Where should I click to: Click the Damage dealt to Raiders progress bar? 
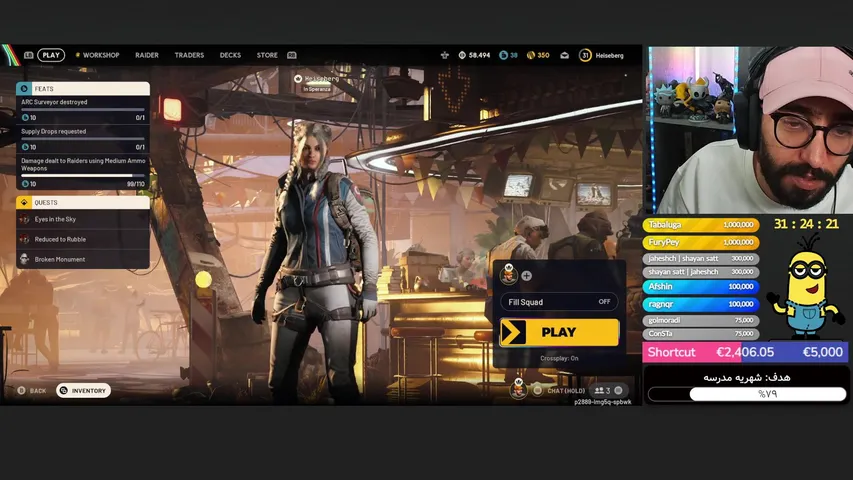(x=83, y=176)
